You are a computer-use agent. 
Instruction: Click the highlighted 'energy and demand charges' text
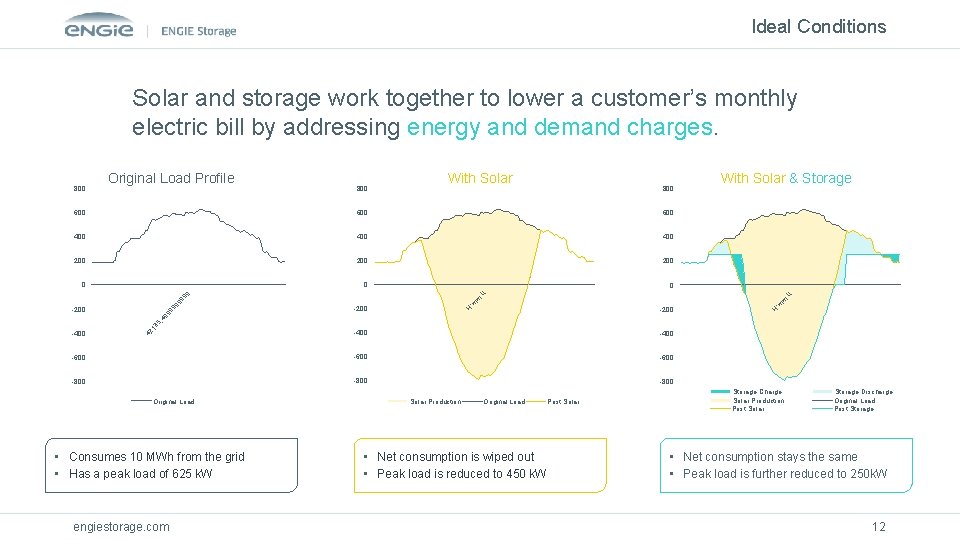(x=562, y=128)
